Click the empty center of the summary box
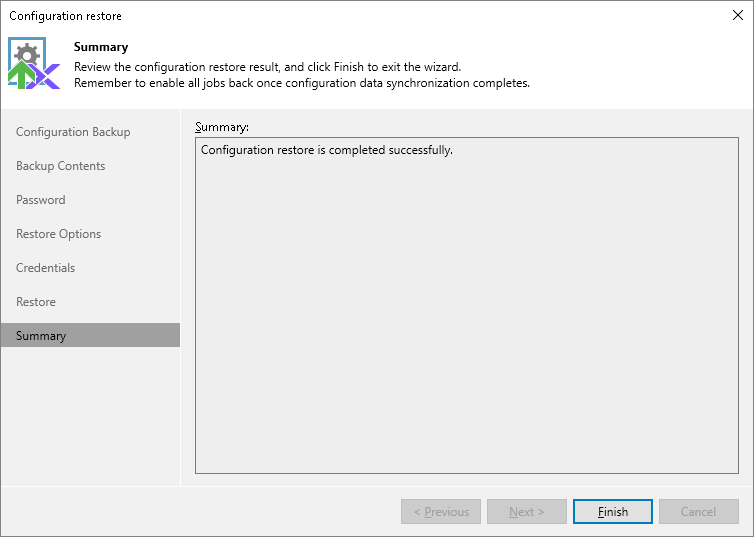This screenshot has width=754, height=537. pos(466,310)
